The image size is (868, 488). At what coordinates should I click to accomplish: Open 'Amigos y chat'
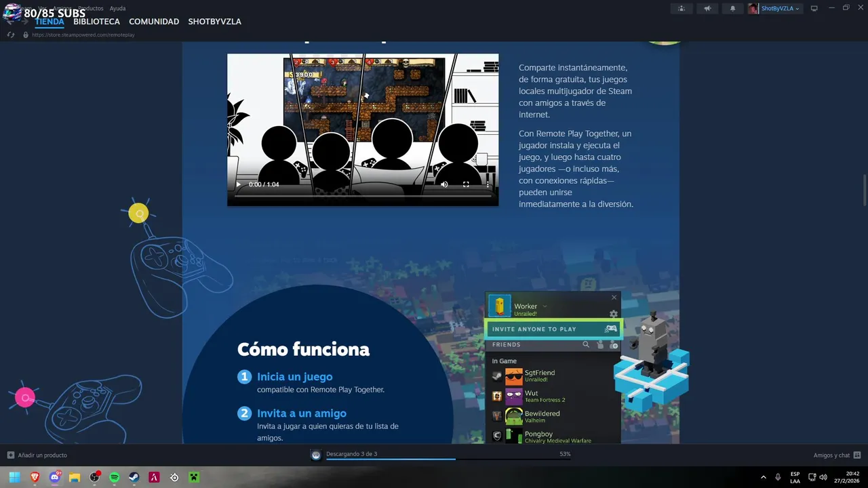pos(837,455)
